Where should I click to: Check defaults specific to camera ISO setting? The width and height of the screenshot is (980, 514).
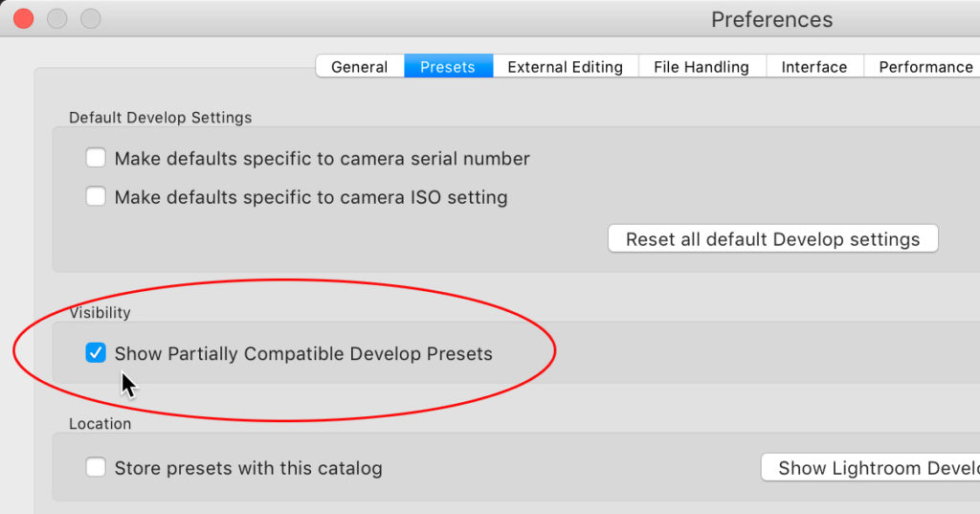tap(96, 197)
